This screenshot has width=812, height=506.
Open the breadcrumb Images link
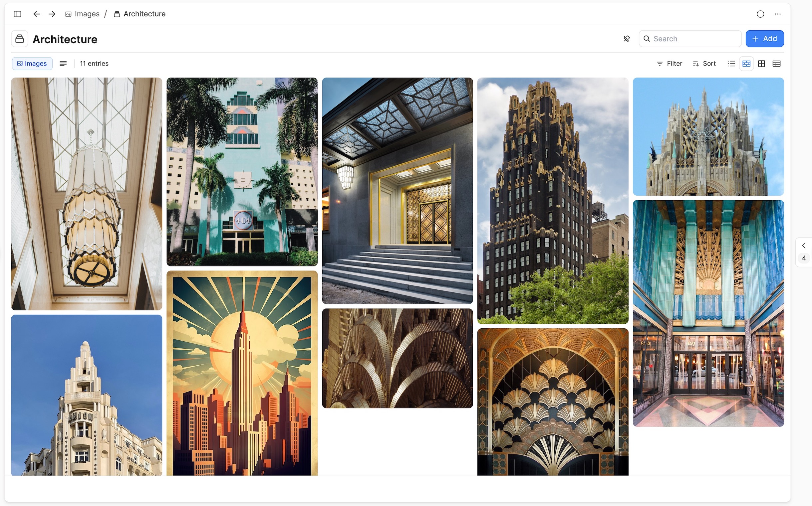(86, 13)
